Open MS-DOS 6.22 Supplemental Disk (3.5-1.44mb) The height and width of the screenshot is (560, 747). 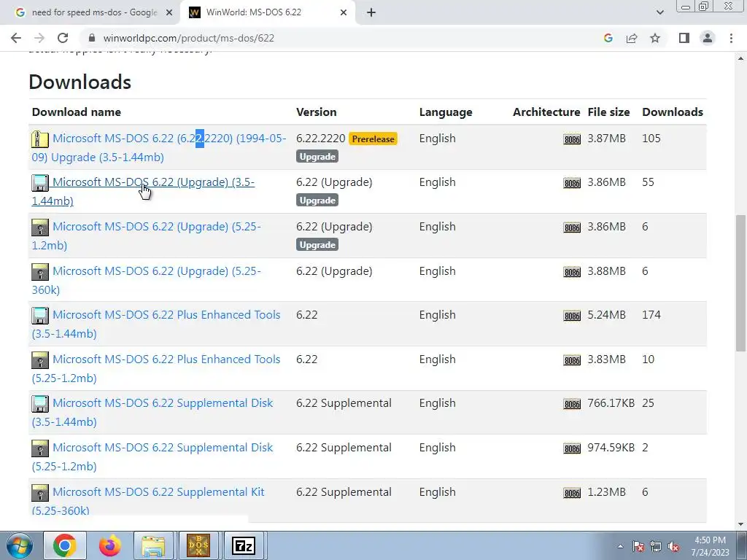[x=152, y=413]
